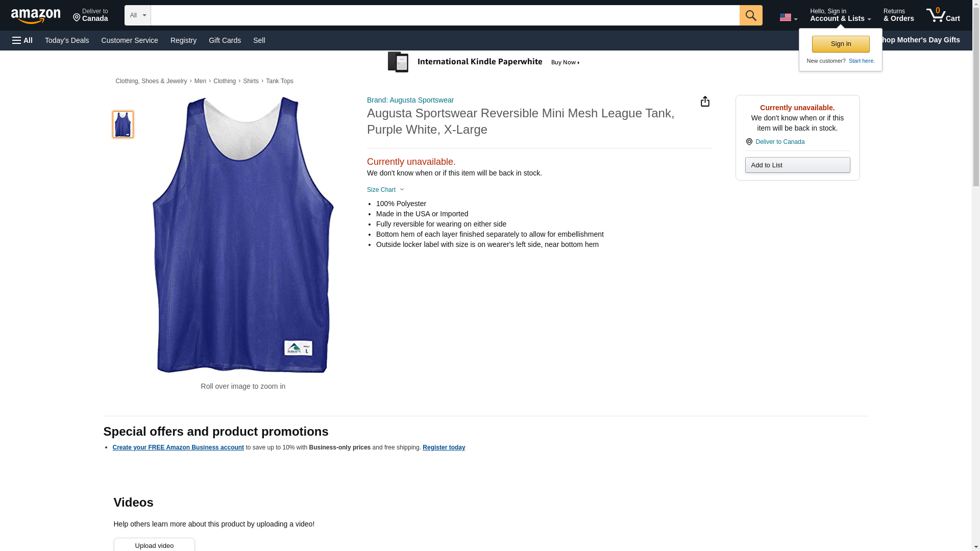This screenshot has width=980, height=551.
Task: Click the Kindle Paperwhite banner
Action: (x=484, y=62)
